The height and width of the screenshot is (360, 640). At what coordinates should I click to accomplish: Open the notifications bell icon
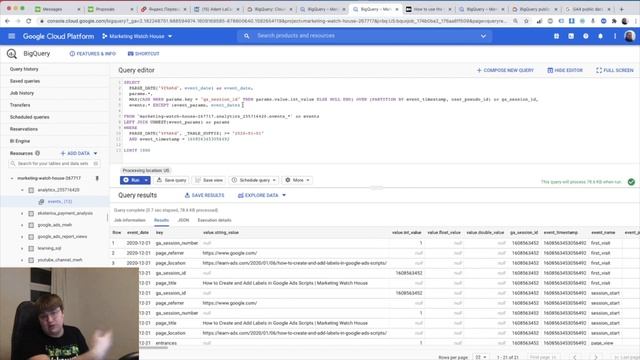600,36
